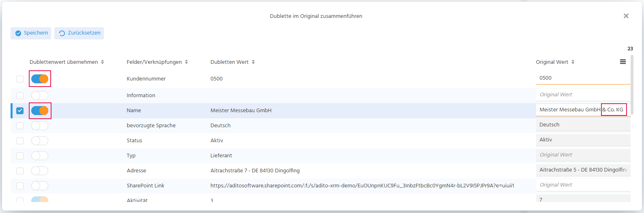Enable the Adresse toggle switch

[x=40, y=171]
